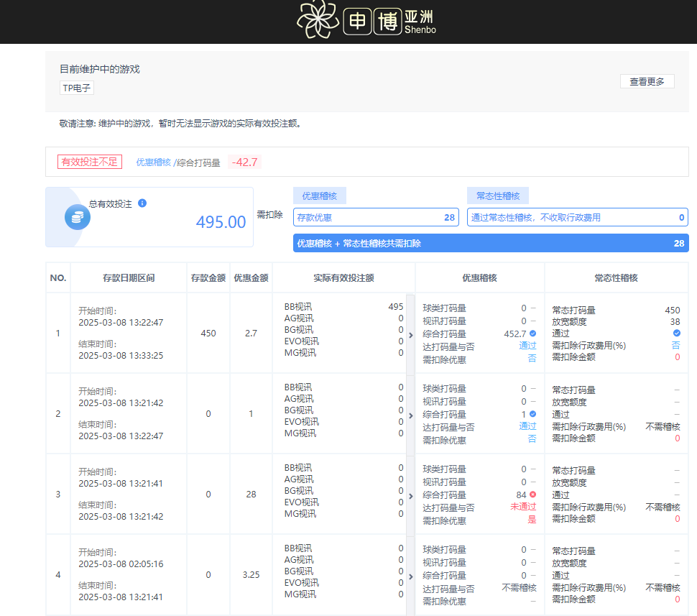This screenshot has height=616, width=697.
Task: Expand row 3 valid bets details chevron
Action: click(410, 495)
